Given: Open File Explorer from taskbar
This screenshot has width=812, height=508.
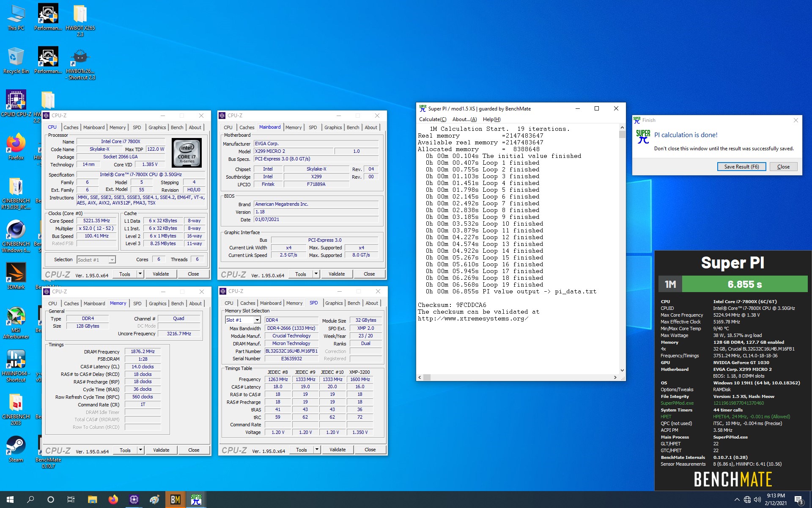Looking at the screenshot, I should coord(92,500).
